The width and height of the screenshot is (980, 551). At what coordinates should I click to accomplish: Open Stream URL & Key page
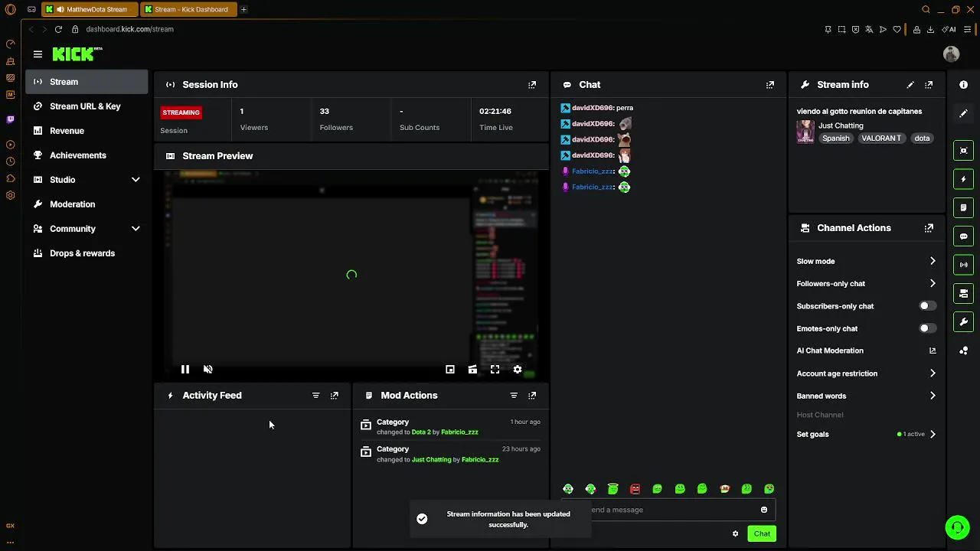pos(87,106)
